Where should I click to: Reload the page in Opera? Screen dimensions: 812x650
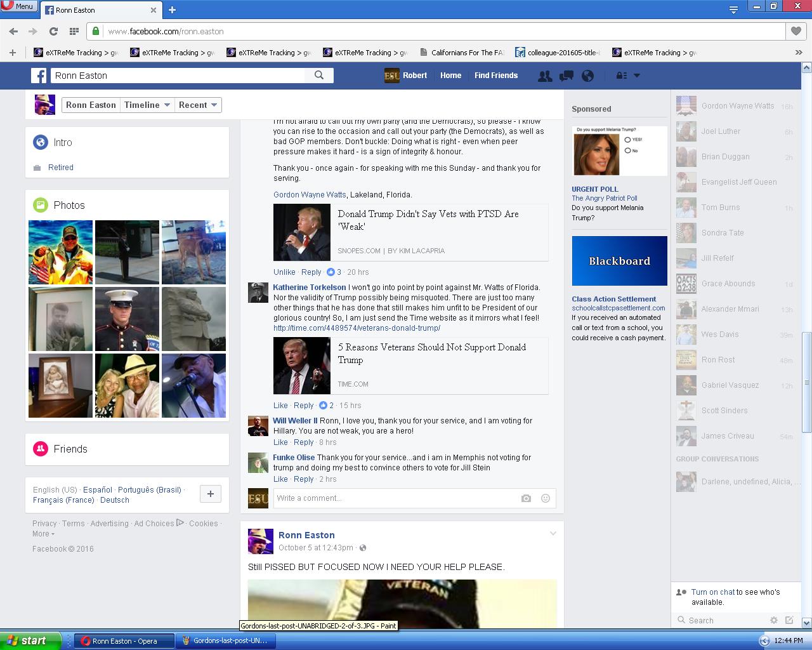pyautogui.click(x=53, y=31)
